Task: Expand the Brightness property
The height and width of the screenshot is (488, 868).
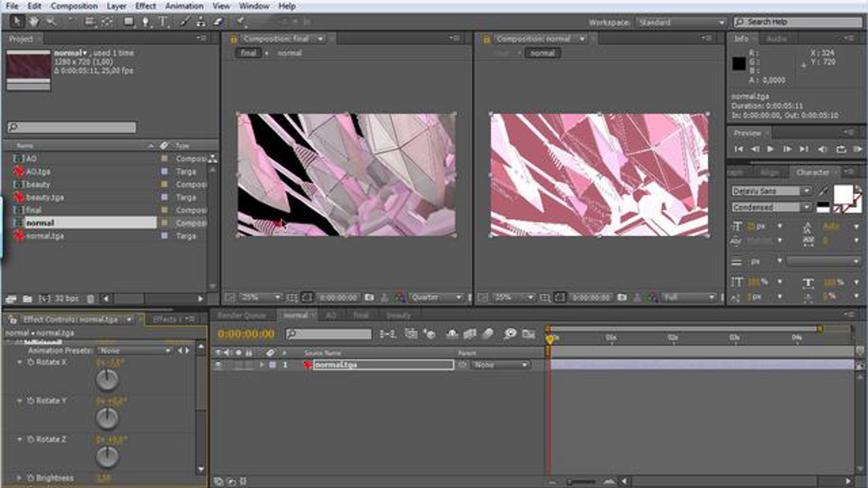Action: tap(19, 478)
